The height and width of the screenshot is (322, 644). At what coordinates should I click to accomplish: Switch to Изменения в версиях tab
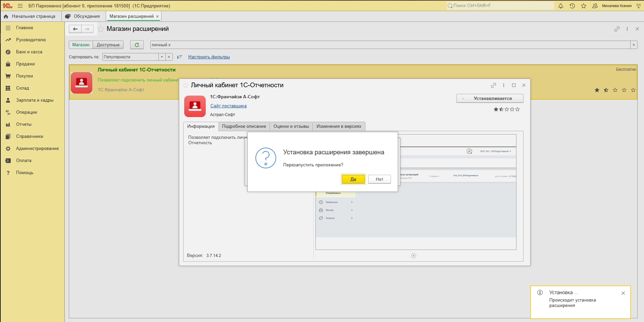[339, 126]
